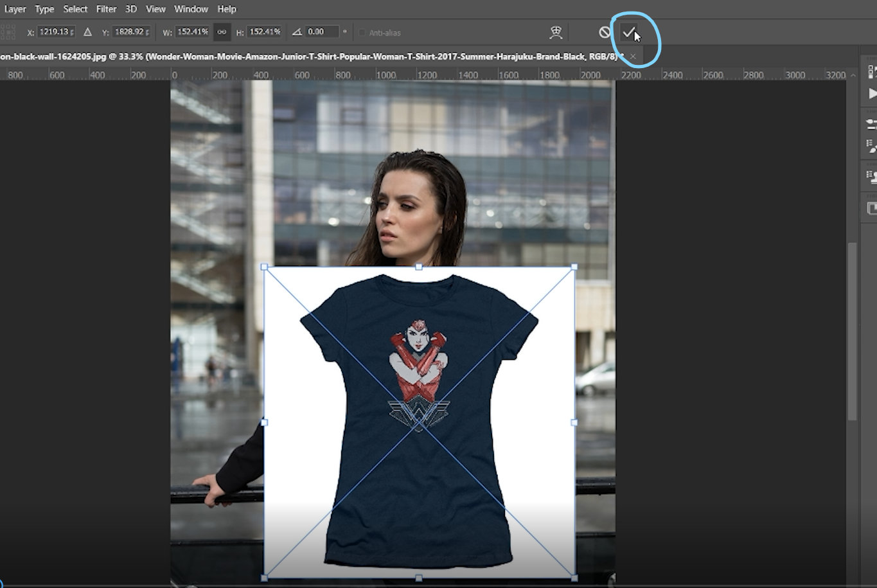Open the Select menu

coord(75,8)
